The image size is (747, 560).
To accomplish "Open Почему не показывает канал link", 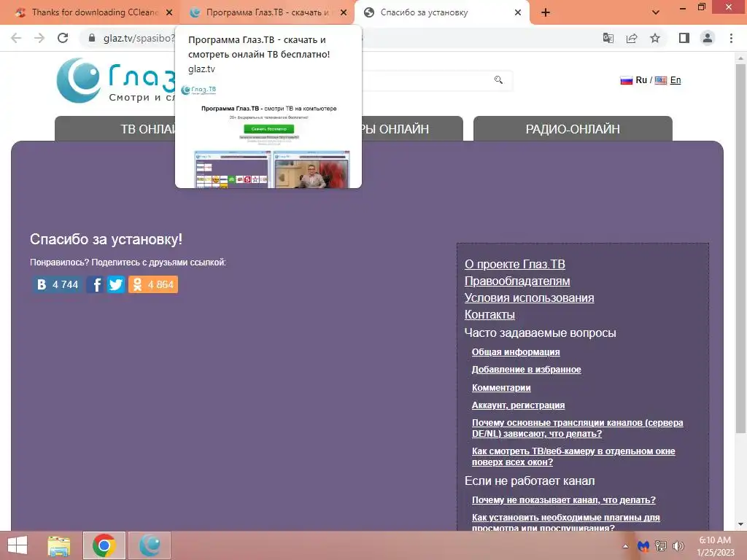I will click(564, 500).
